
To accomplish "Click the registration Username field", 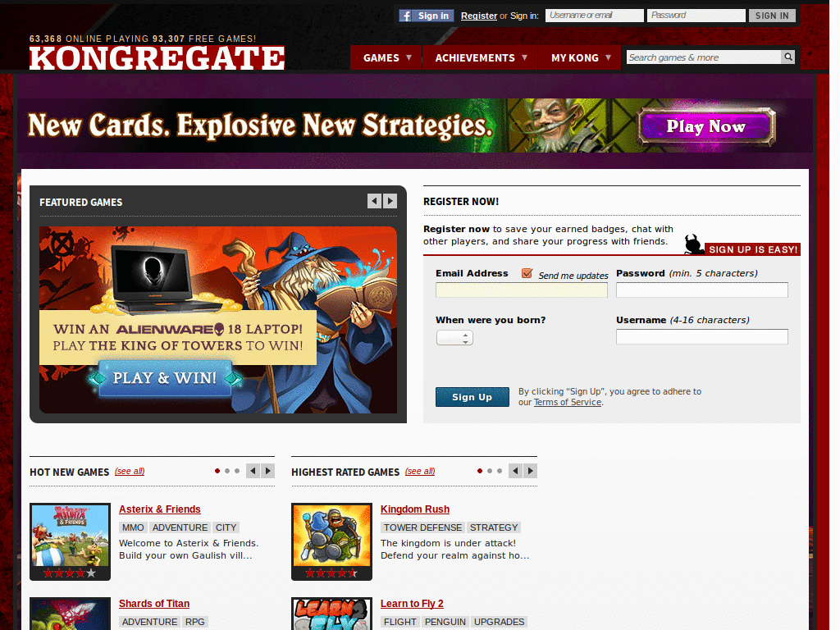I will pyautogui.click(x=702, y=336).
